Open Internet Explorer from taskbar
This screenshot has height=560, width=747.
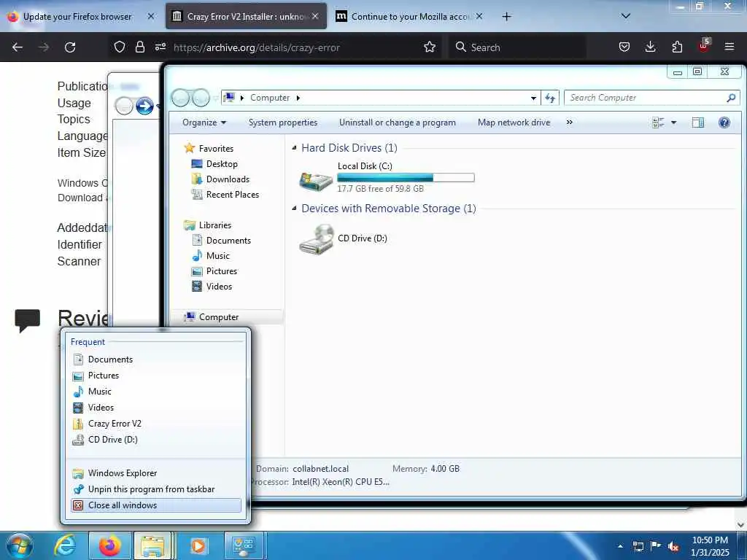pyautogui.click(x=65, y=545)
